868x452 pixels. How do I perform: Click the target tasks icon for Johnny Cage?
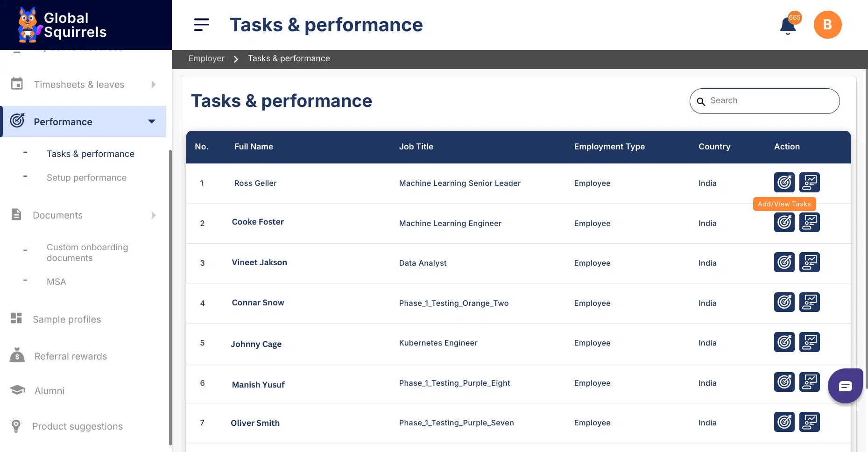coord(784,342)
